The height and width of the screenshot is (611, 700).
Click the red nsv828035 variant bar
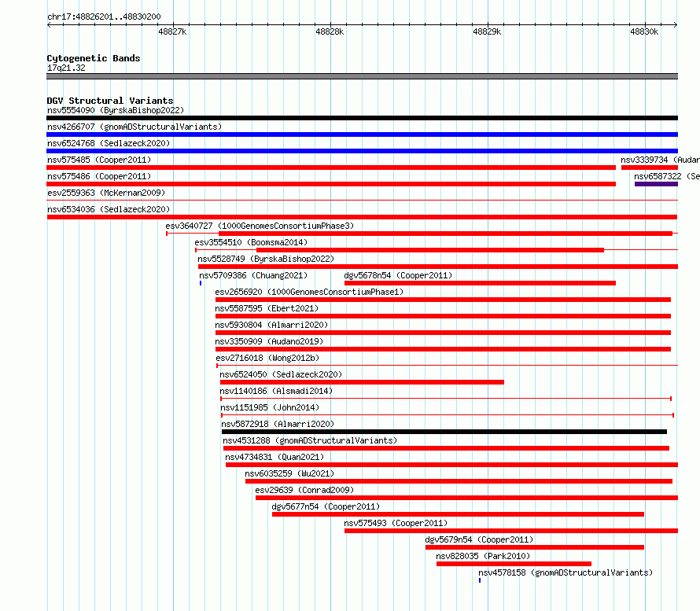tap(514, 564)
